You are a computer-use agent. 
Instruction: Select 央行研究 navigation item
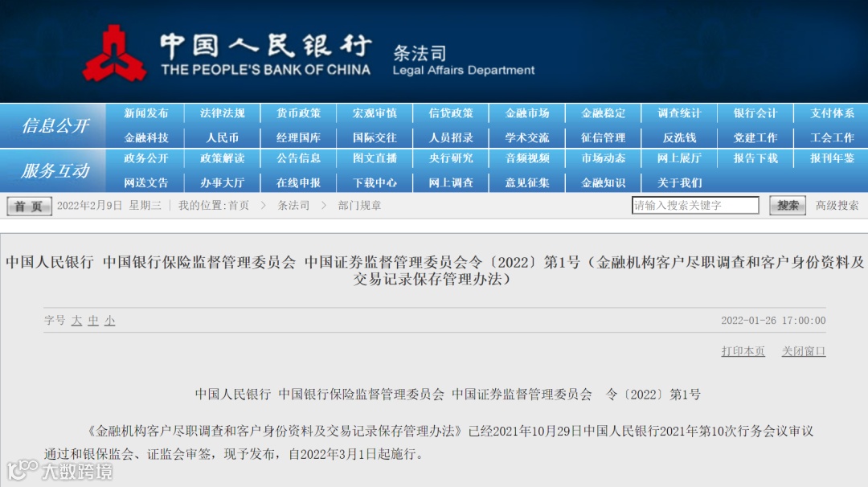pyautogui.click(x=451, y=158)
